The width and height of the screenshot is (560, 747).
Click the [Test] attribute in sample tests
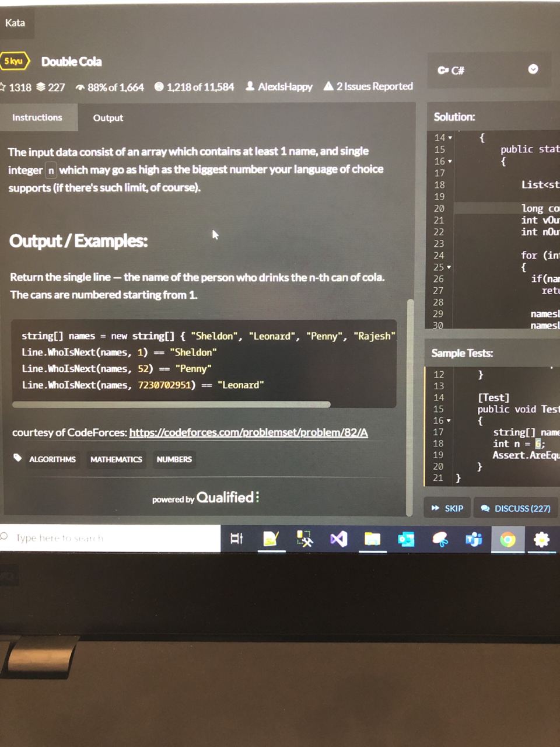click(x=494, y=397)
